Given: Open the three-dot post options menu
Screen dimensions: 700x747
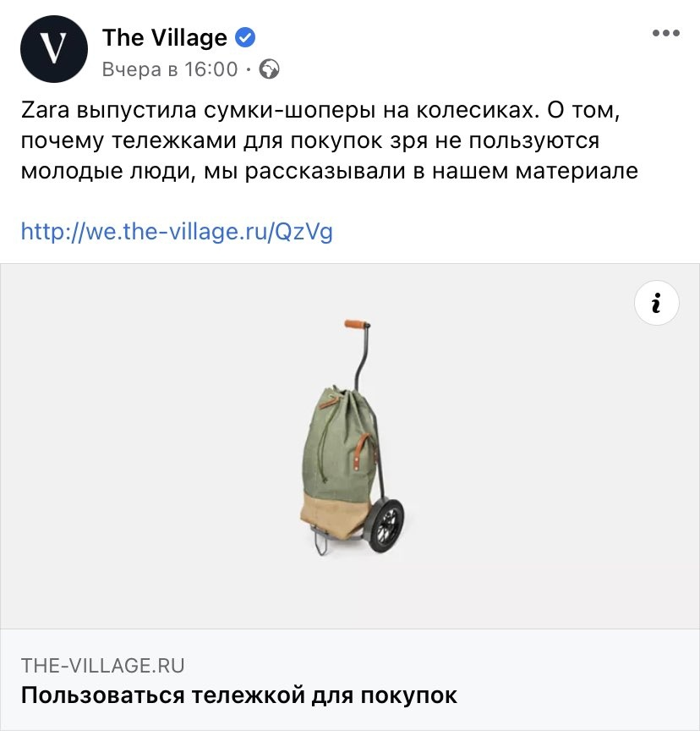Looking at the screenshot, I should point(665,33).
